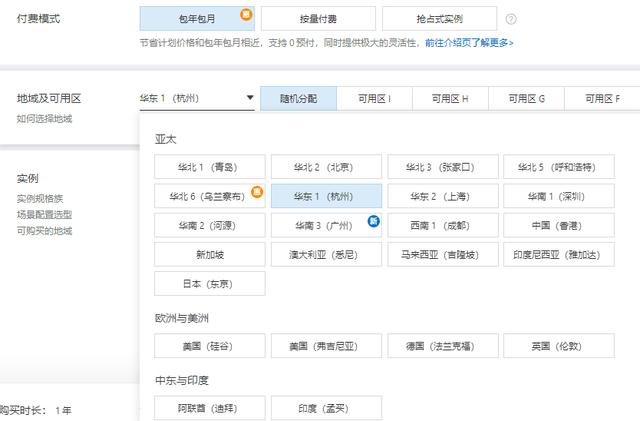Select 可用区 G zone tab

(x=527, y=98)
